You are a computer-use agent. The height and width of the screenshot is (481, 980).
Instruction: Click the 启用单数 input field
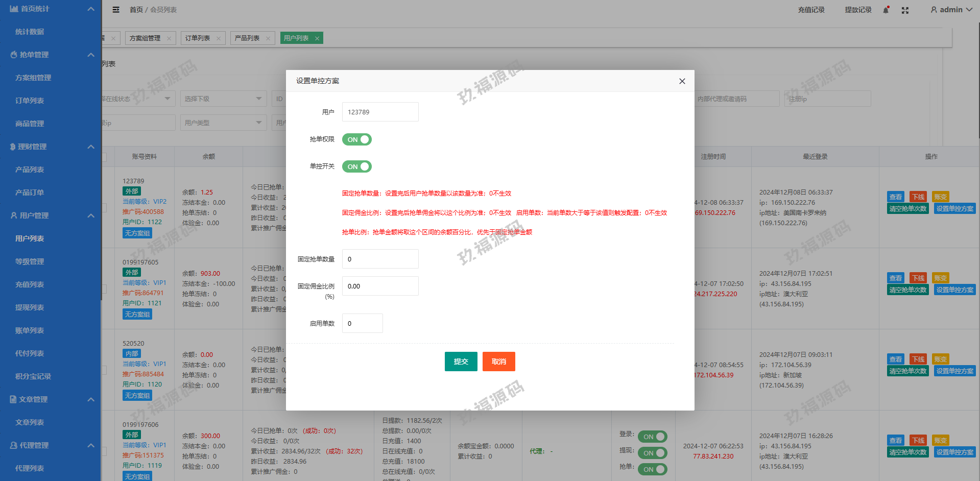(362, 323)
